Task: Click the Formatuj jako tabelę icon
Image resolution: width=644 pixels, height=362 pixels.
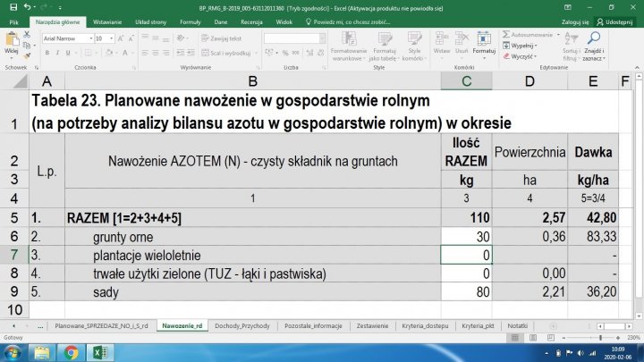Action: click(385, 39)
